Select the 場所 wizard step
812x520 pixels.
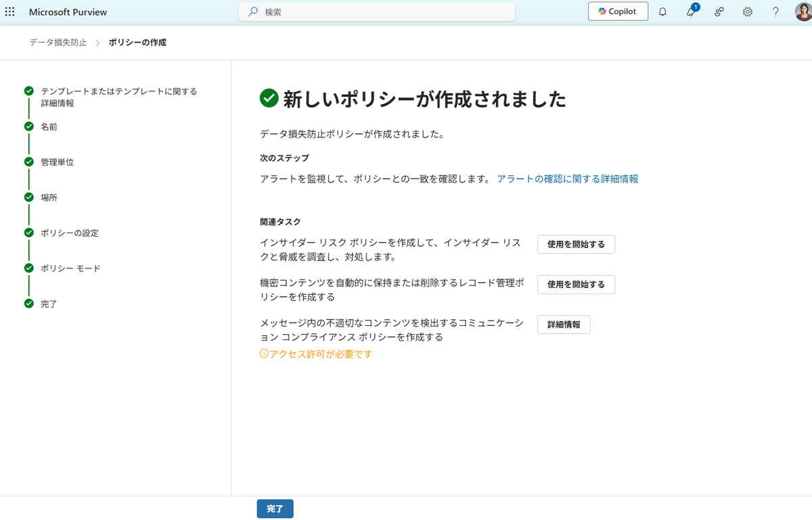pos(49,197)
